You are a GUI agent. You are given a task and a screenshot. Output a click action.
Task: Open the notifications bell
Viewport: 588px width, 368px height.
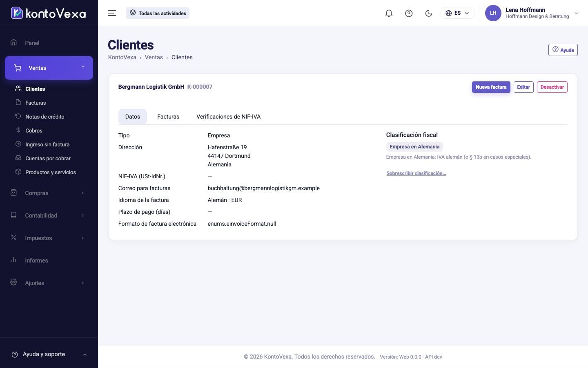tap(389, 13)
